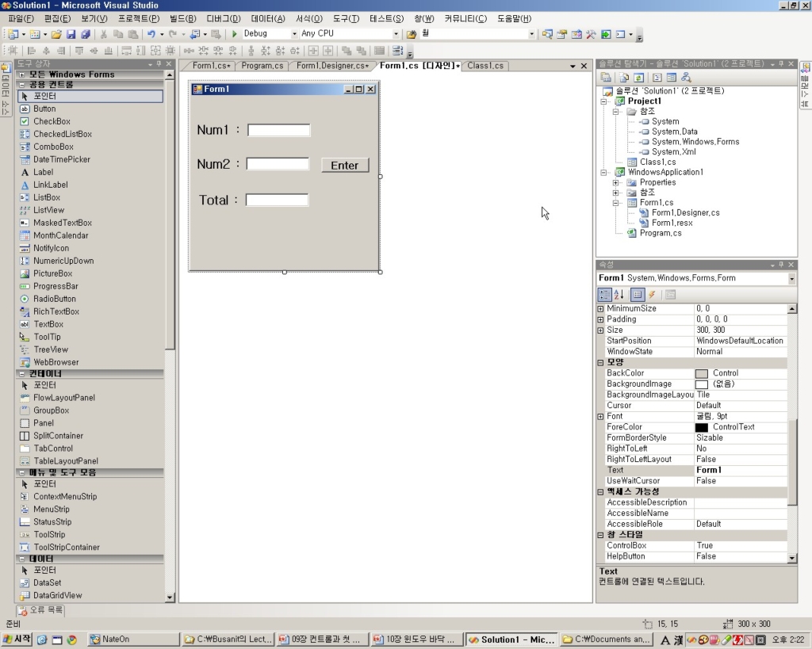Select the ListView control in toolbox
812x649 pixels.
point(48,210)
